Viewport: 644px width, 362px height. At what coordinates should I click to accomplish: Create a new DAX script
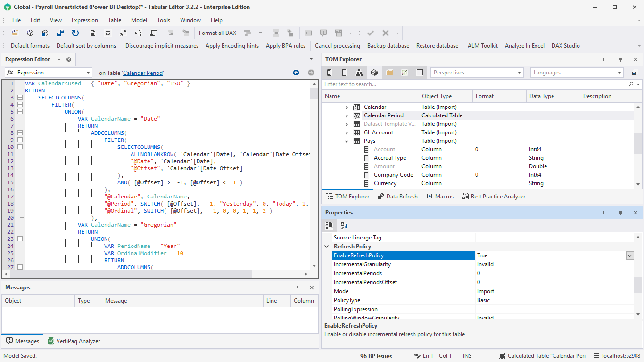pos(123,33)
